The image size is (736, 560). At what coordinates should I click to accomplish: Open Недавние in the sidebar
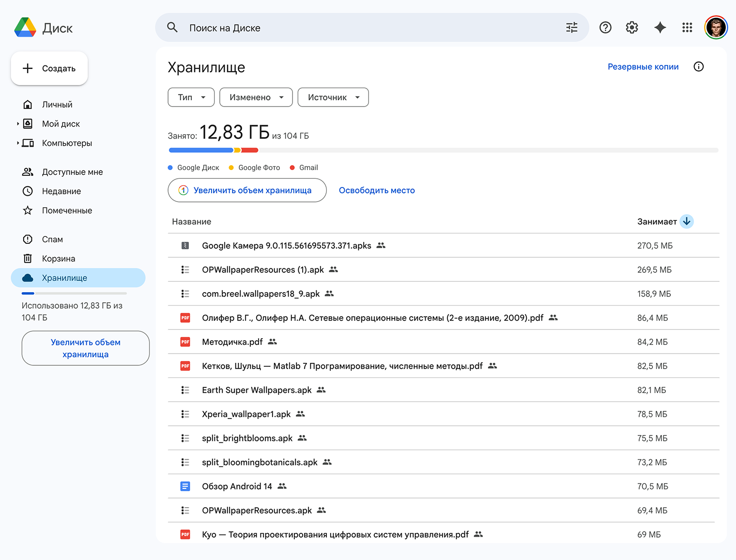[61, 191]
